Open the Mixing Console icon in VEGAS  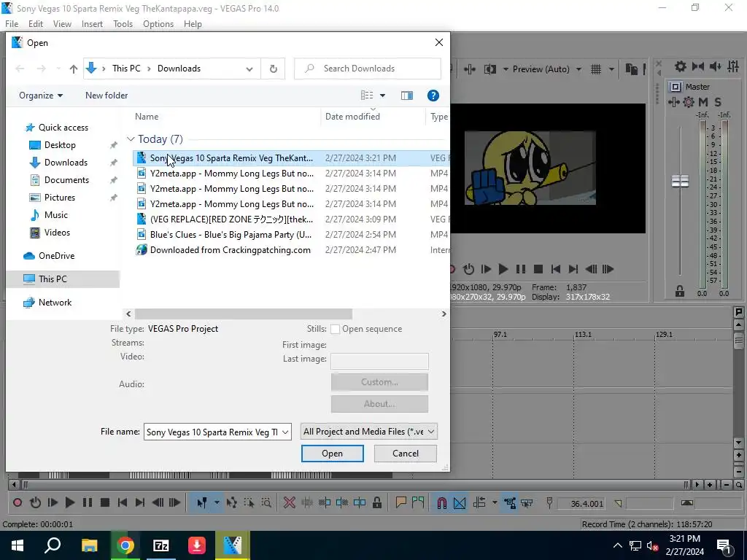[733, 66]
